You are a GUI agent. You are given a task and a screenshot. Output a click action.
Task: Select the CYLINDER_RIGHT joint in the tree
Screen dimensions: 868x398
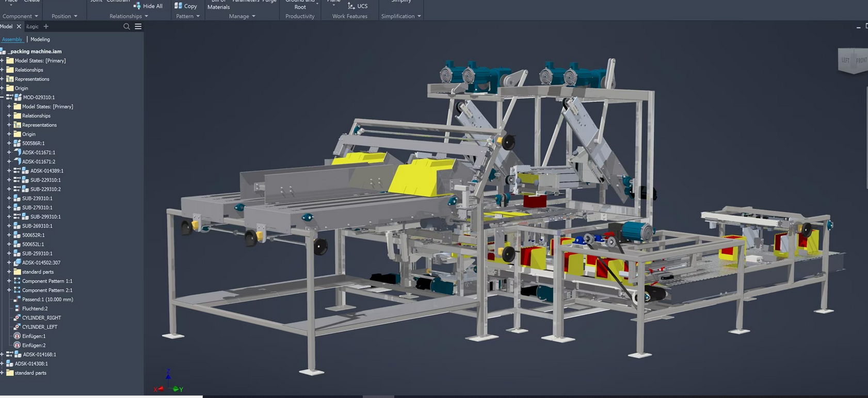click(41, 318)
